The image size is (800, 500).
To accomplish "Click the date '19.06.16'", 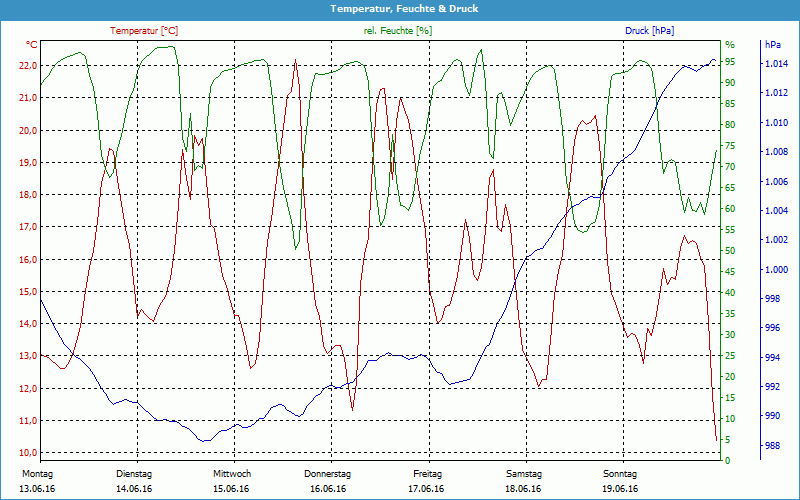I will (620, 489).
